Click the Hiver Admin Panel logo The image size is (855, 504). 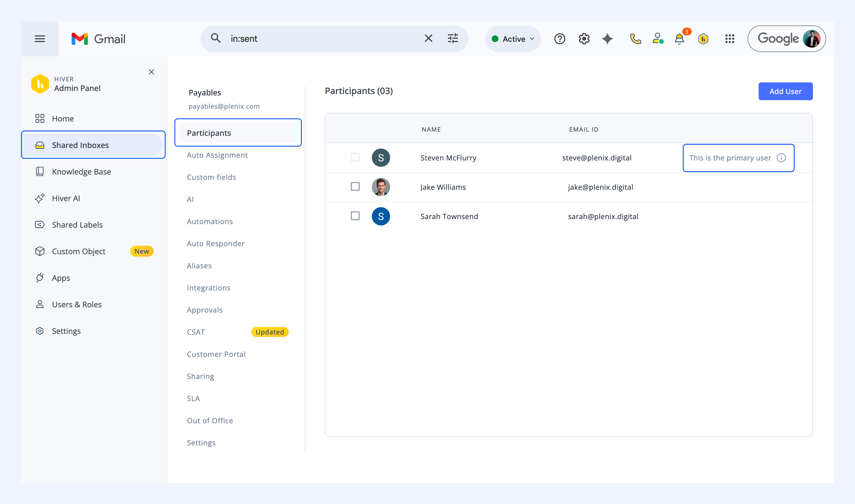click(40, 84)
